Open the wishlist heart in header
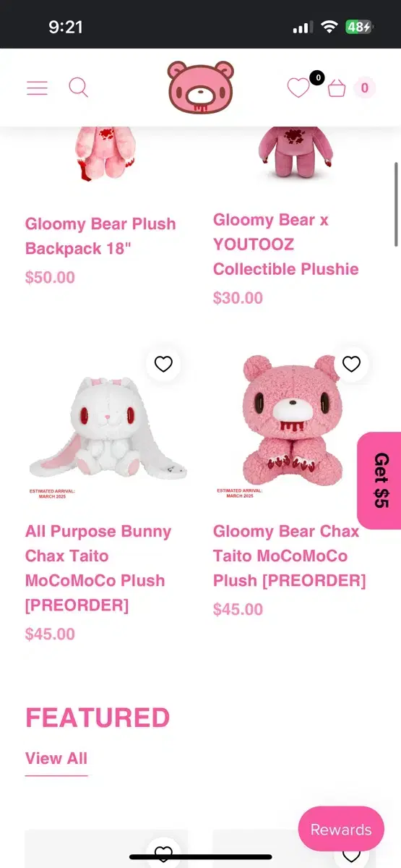The width and height of the screenshot is (401, 868). point(298,88)
